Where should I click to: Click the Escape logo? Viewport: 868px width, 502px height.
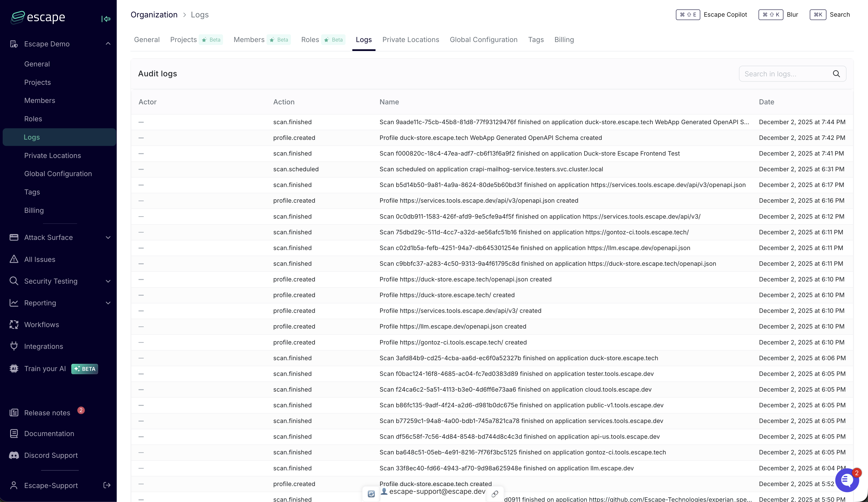coord(38,17)
